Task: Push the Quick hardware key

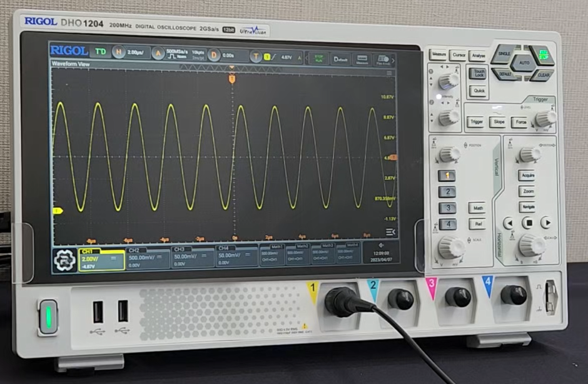Action: [x=479, y=91]
